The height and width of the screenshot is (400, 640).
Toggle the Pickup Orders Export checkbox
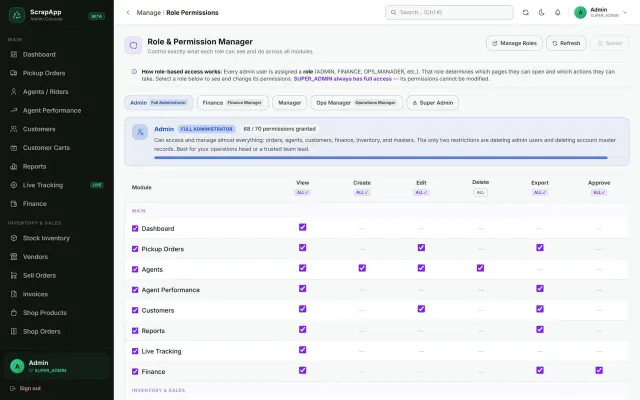tap(540, 248)
